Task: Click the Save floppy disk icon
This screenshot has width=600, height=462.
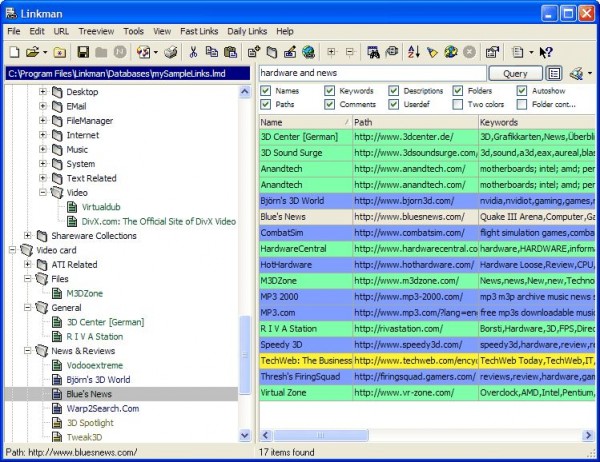Action: (x=82, y=52)
